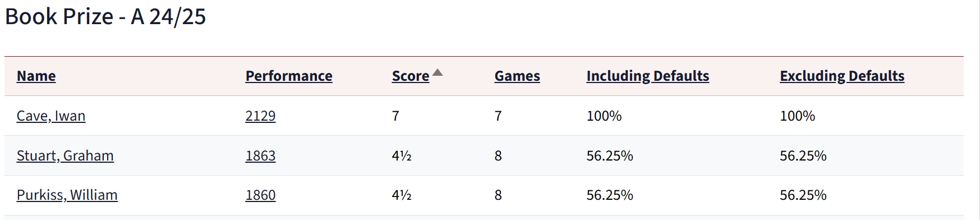Click the 100% Including Defaults cell
The width and height of the screenshot is (980, 220).
[604, 116]
